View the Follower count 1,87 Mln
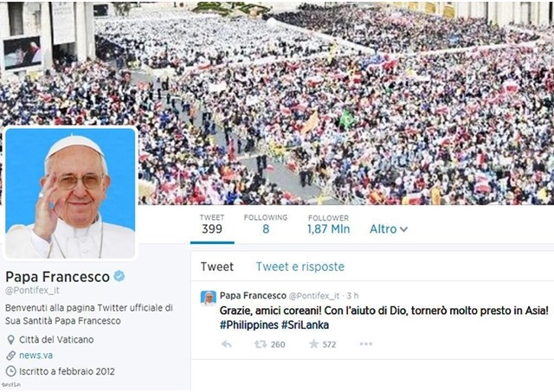554x392 pixels. point(328,224)
